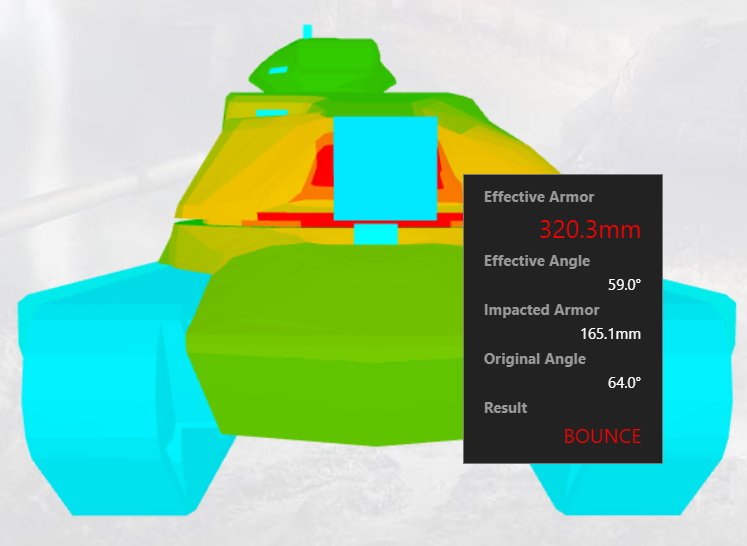Screen dimensions: 747x546
Task: Click the cyan vision slit on cupola
Action: [x=278, y=71]
